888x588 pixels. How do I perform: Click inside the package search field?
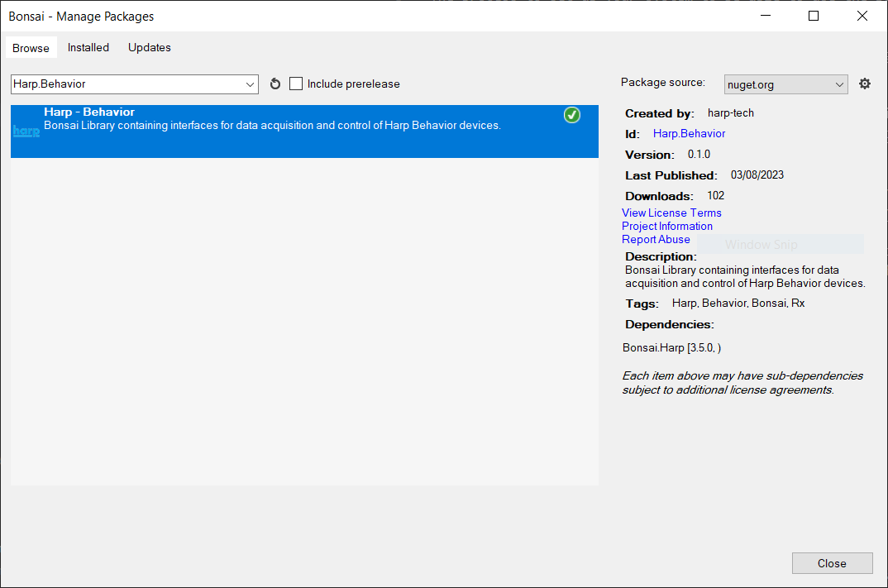point(124,84)
